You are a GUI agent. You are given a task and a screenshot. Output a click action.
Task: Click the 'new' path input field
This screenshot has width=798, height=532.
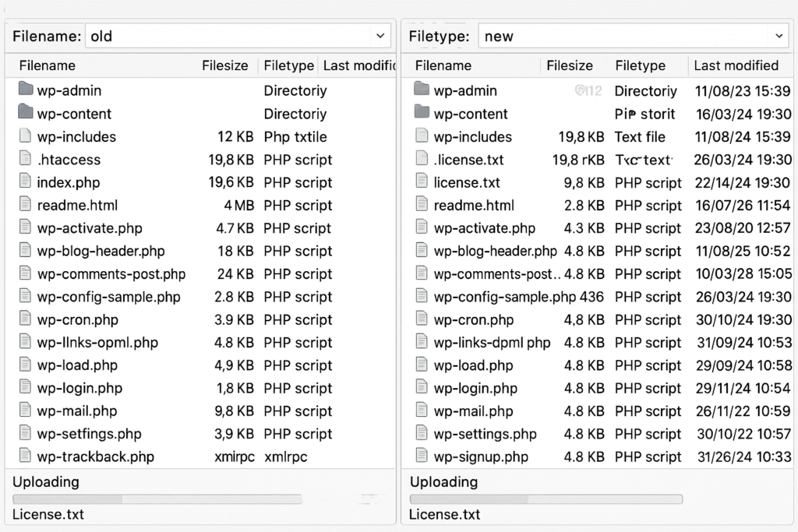click(633, 36)
